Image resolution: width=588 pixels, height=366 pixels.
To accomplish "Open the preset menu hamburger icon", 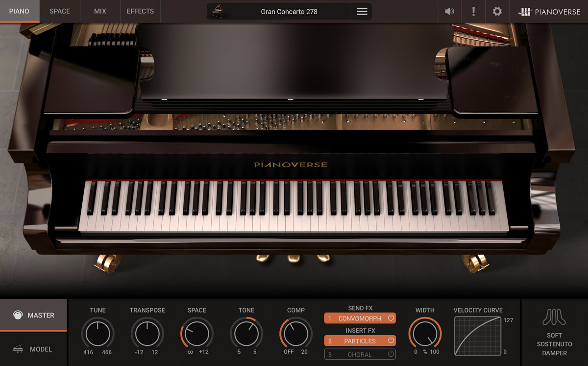I will click(362, 11).
